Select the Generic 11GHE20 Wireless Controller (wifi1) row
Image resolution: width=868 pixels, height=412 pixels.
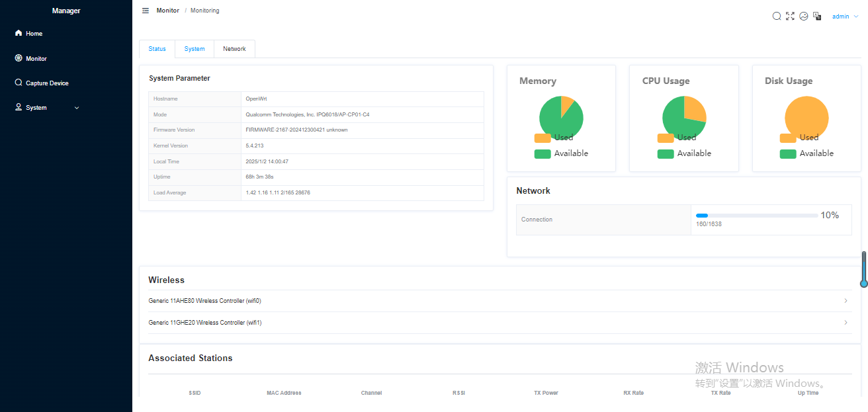(499, 323)
